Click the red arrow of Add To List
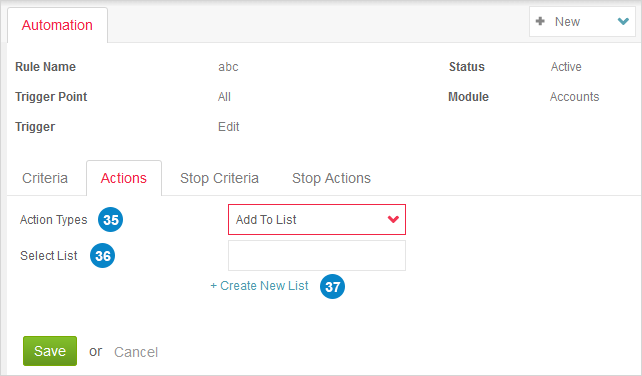Viewport: 642px width, 376px height. click(x=393, y=219)
